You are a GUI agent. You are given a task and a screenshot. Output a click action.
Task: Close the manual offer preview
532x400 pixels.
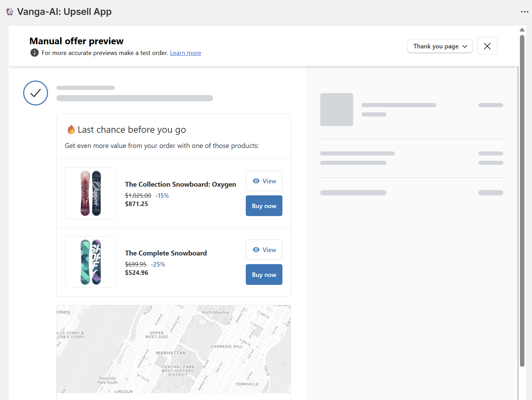click(x=487, y=46)
